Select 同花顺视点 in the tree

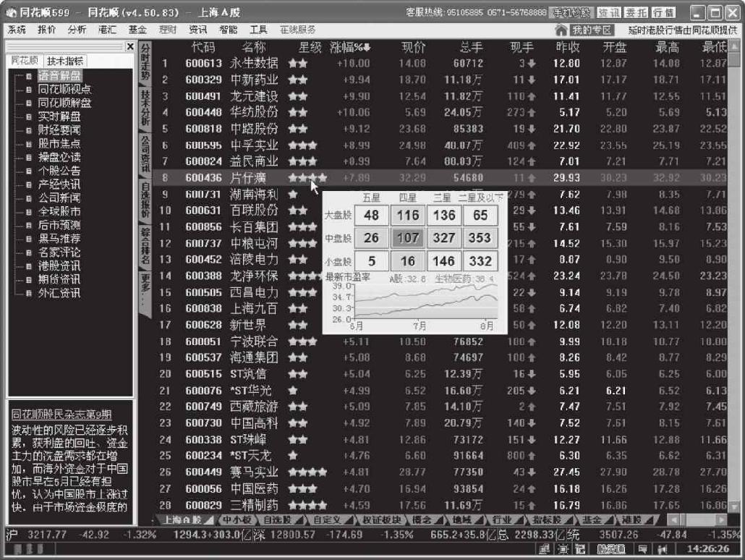[x=64, y=89]
